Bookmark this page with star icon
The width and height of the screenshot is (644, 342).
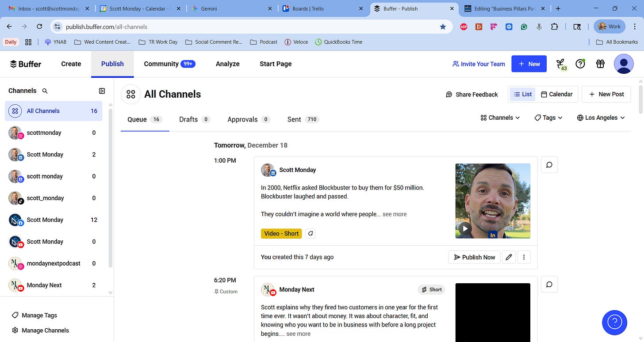[443, 27]
